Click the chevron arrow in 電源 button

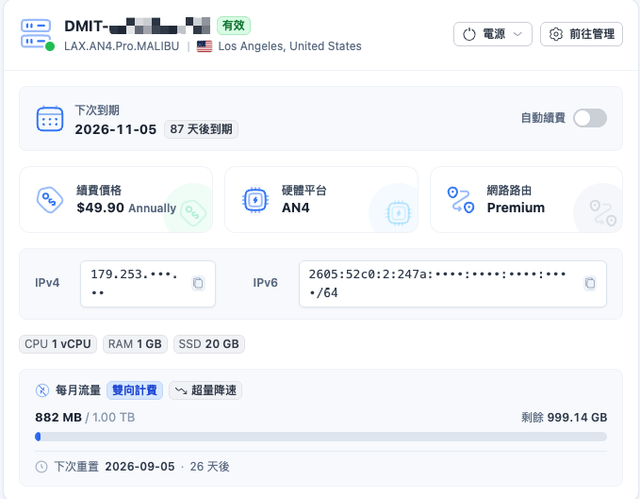pyautogui.click(x=518, y=34)
